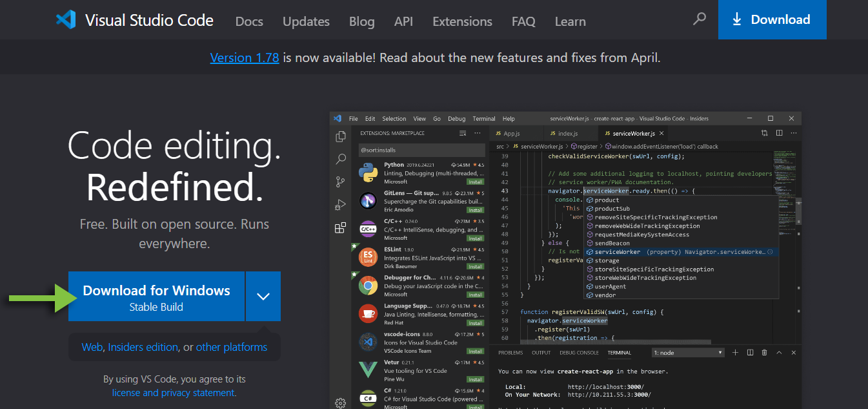The image size is (868, 409).
Task: Click the vscode-icons extension logo
Action: point(368,342)
